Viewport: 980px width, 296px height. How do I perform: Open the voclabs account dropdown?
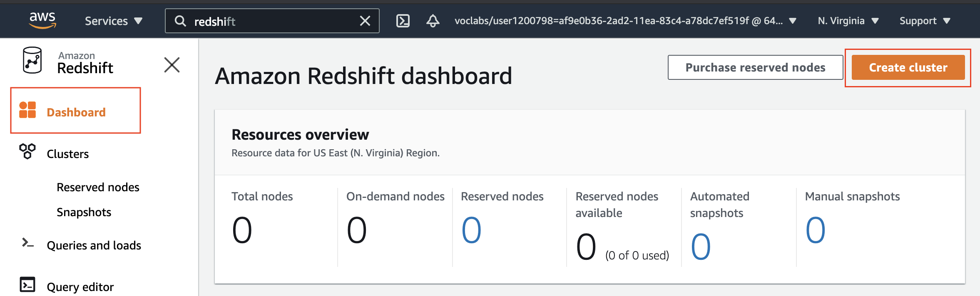pyautogui.click(x=625, y=21)
